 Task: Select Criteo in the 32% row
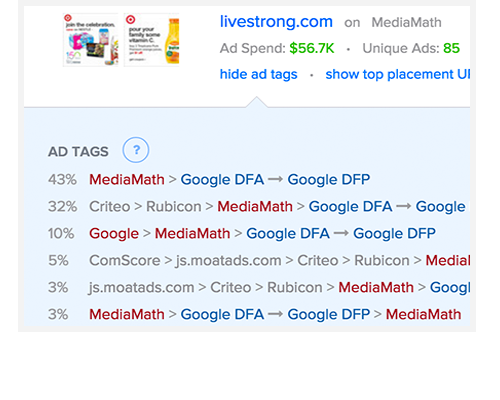109,207
